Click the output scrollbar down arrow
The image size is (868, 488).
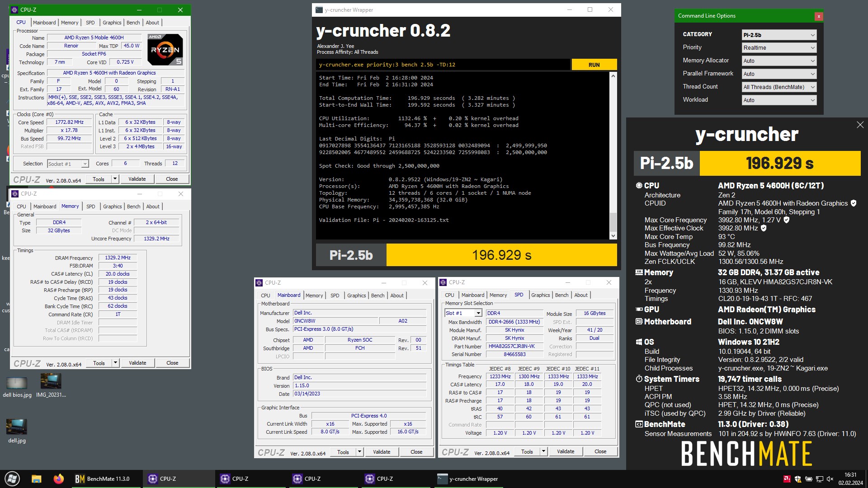tap(613, 235)
